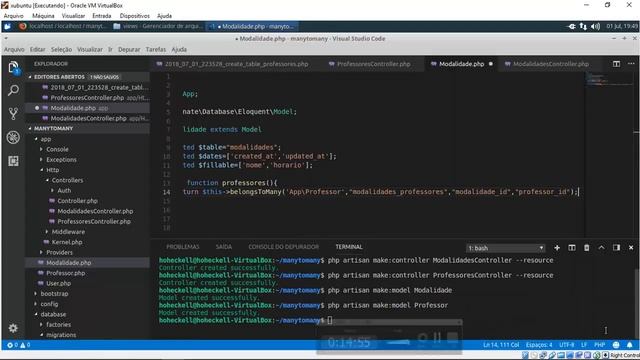Open VirtualBox Dispositivos menu

[135, 16]
